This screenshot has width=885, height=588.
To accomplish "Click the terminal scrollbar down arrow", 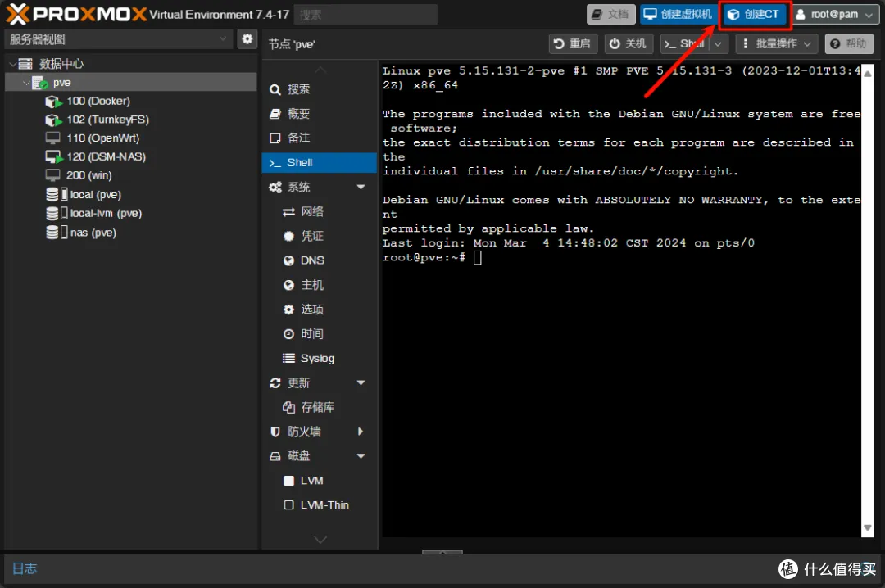I will point(868,528).
